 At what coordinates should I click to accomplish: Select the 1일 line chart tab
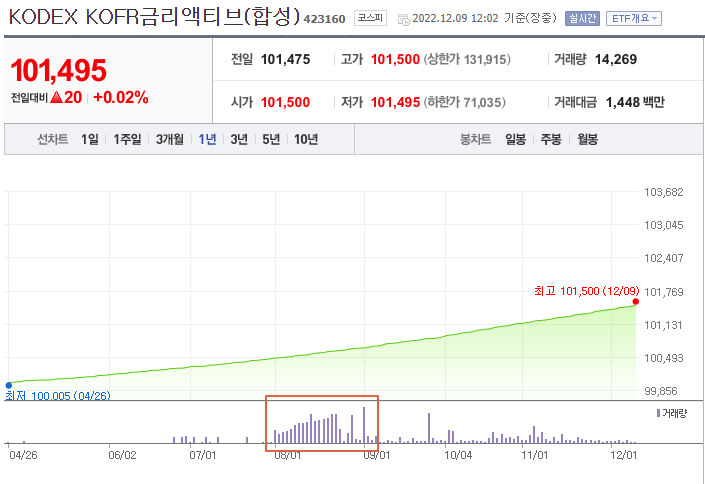[x=89, y=139]
